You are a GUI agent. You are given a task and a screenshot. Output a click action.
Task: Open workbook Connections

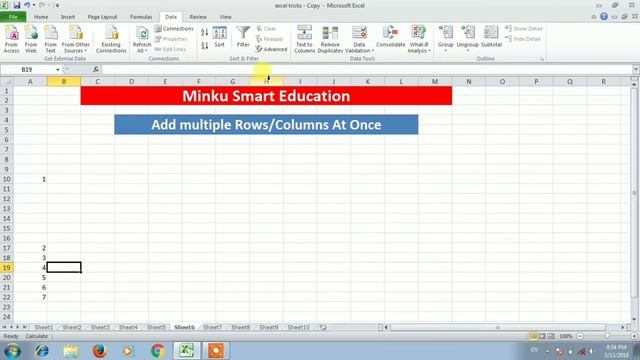[x=174, y=29]
